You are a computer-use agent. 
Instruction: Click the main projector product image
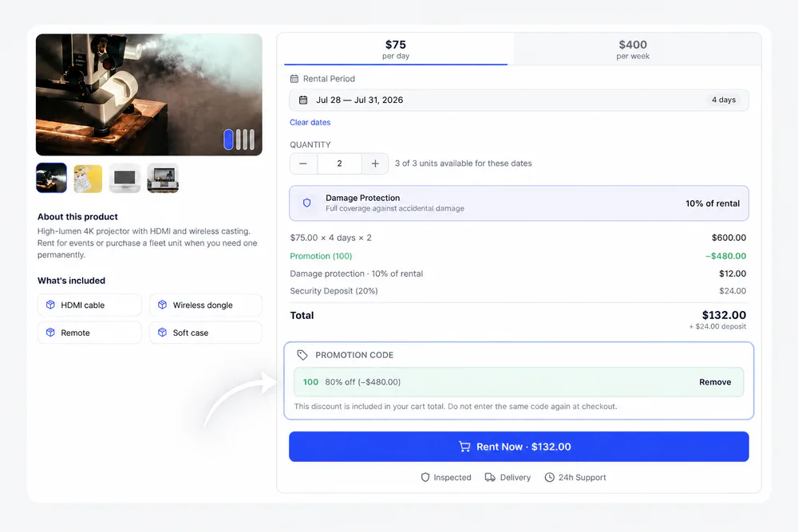tap(149, 95)
